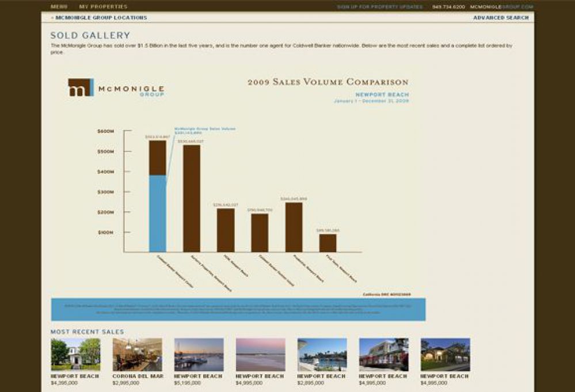Click Newport Beach caption under night-lit house photo
The height and width of the screenshot is (392, 575).
tap(444, 376)
